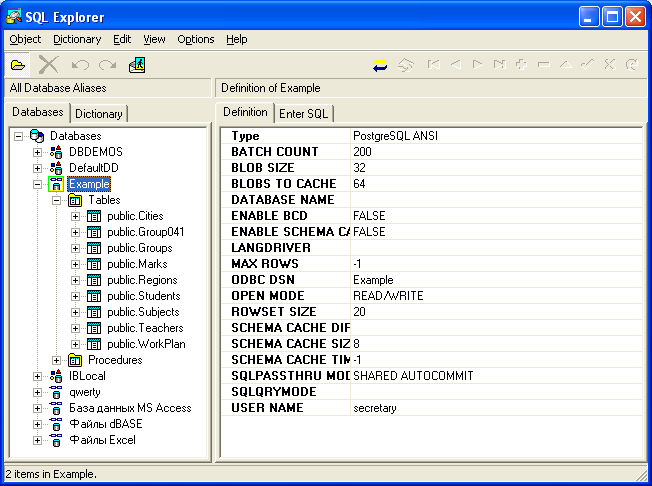Open the Options menu
The height and width of the screenshot is (486, 652).
pyautogui.click(x=196, y=39)
